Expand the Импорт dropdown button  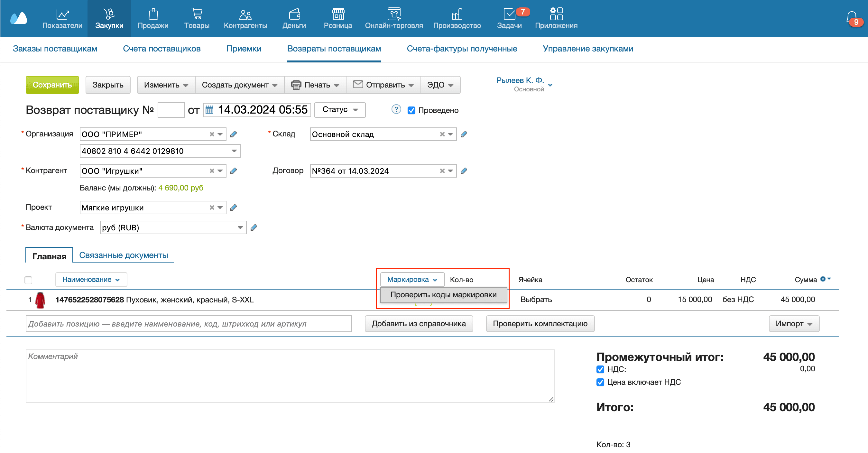(x=794, y=324)
